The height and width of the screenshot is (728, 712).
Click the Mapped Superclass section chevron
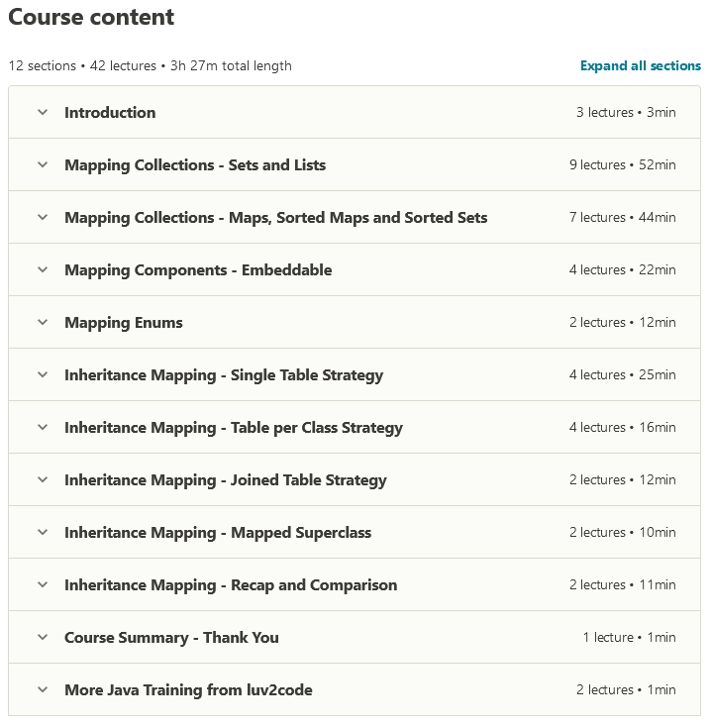(43, 533)
